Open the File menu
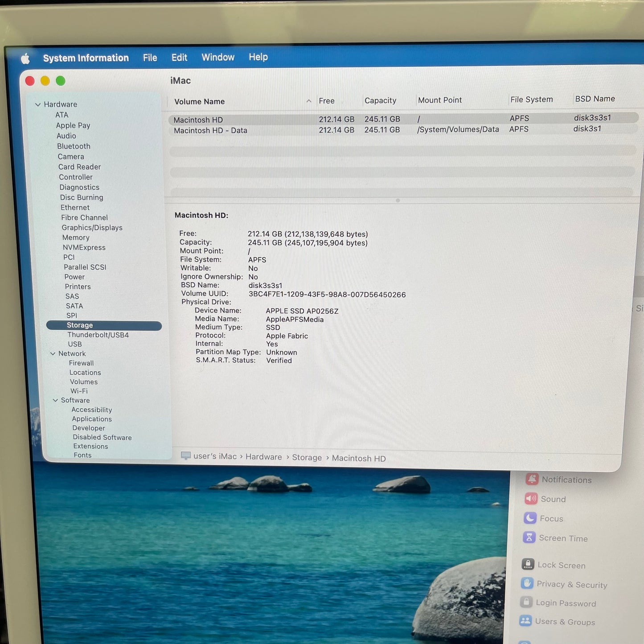The image size is (644, 644). 150,57
